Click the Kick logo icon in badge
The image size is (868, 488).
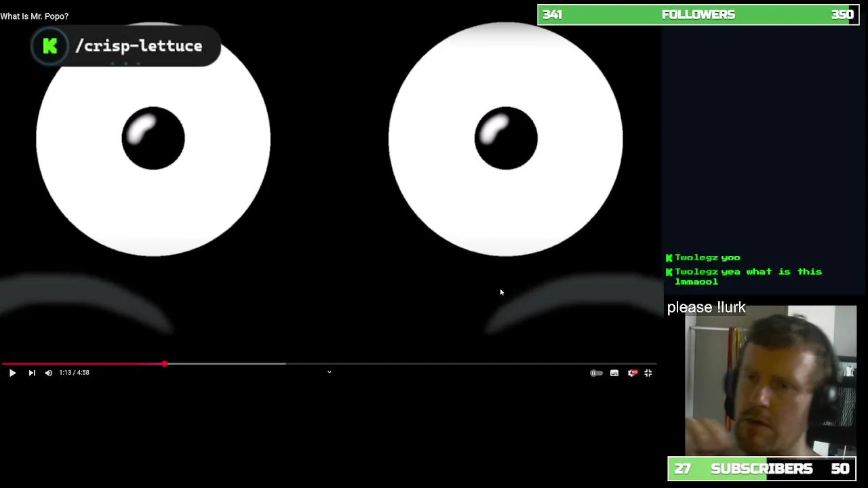pos(50,46)
